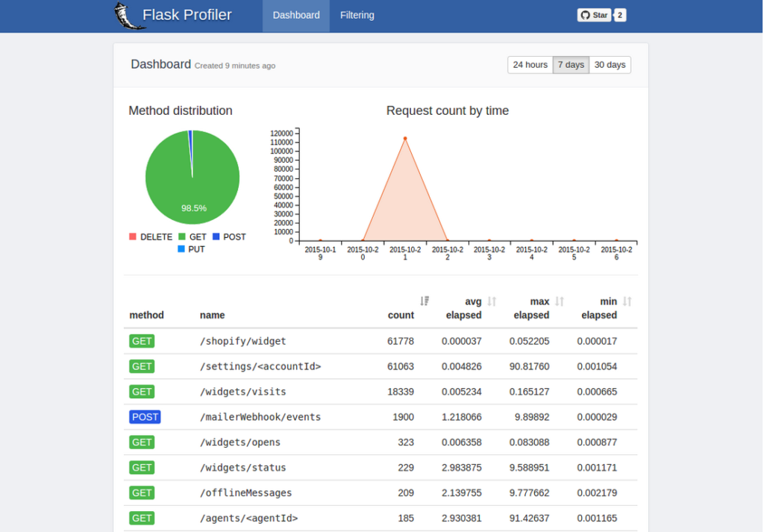Click the peak point on the request count chart

point(405,137)
